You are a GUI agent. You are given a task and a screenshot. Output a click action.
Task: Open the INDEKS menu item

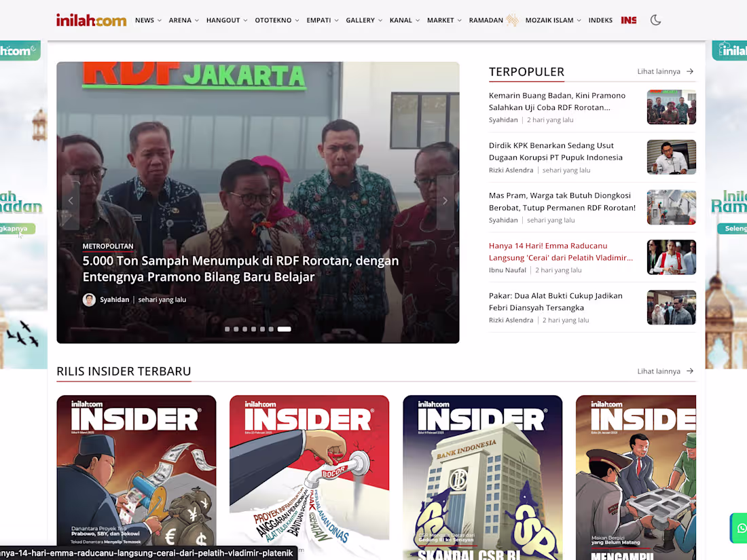600,20
